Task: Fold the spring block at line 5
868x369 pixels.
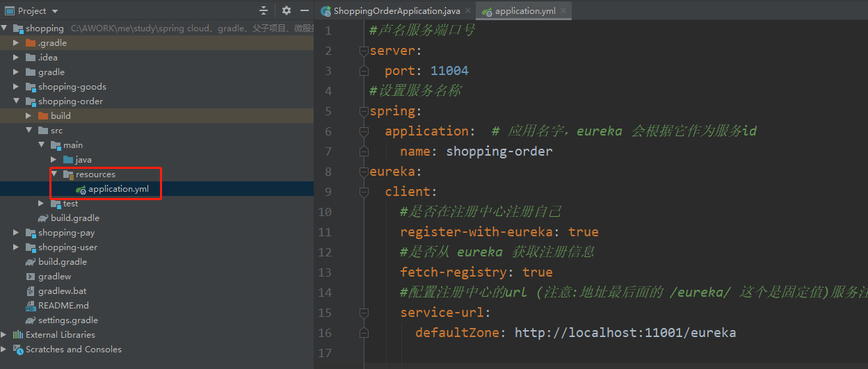Action: [x=363, y=111]
